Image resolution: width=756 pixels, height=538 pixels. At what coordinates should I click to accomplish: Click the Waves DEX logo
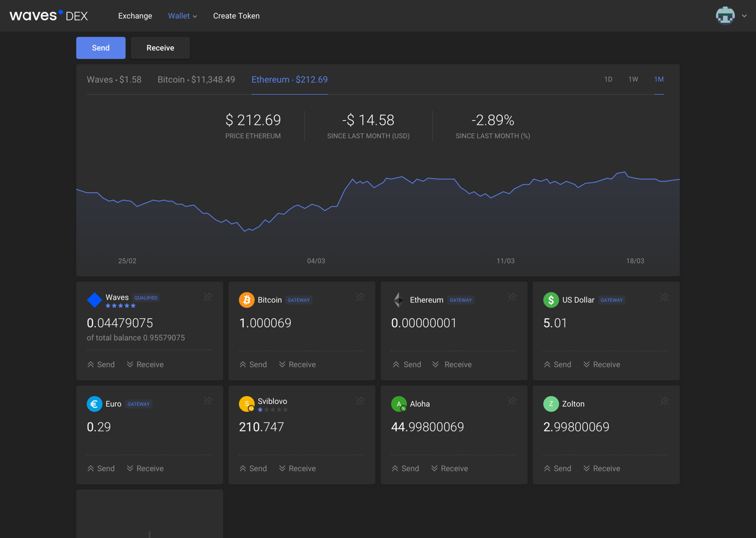49,15
